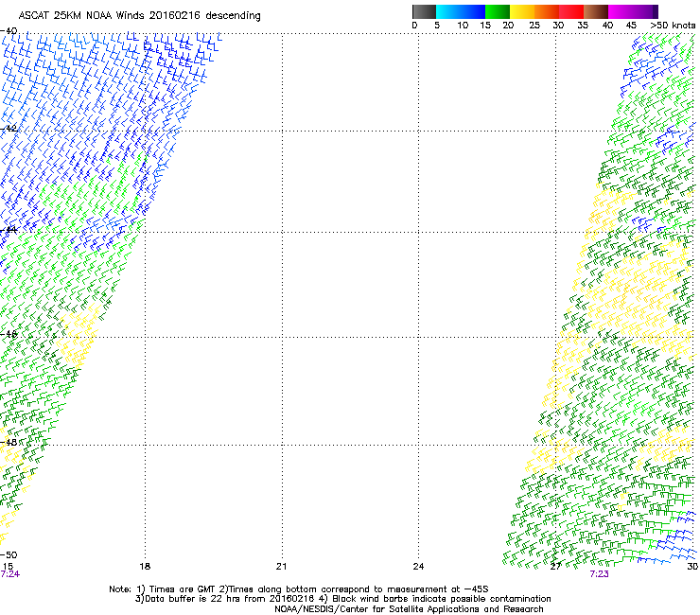Screen dimensions: 700x615
Task: Click the green 15-20 knots color swatch
Action: (x=498, y=11)
